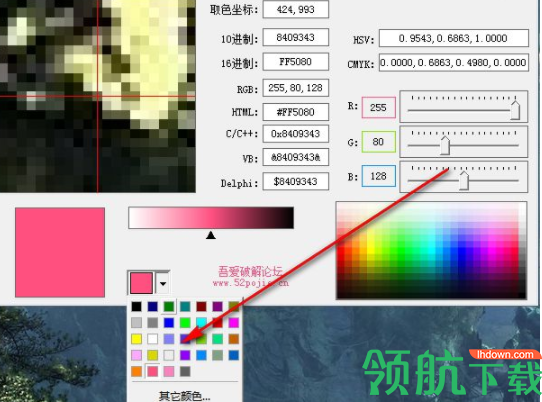Select the bright orange swatch in bottom row
The width and height of the screenshot is (542, 402).
[137, 372]
